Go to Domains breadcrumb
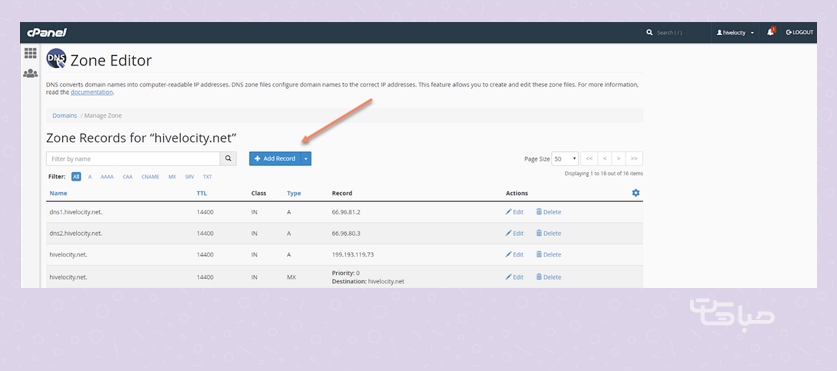The image size is (837, 371). [x=65, y=115]
